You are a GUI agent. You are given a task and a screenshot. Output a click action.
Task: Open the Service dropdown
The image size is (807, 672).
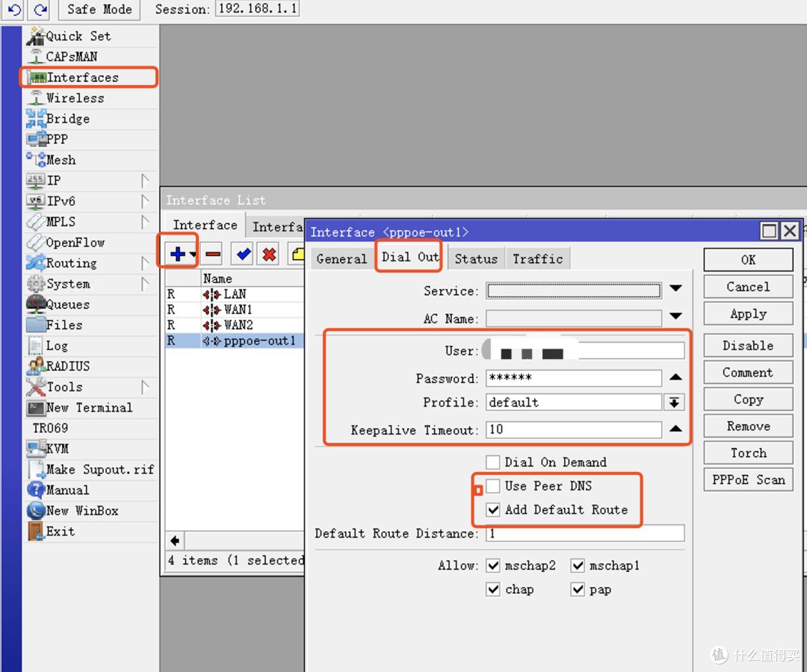(676, 290)
